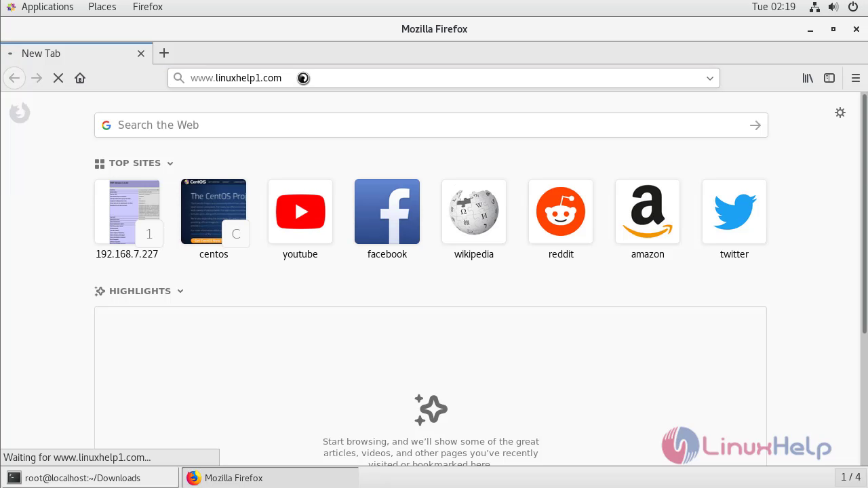This screenshot has width=868, height=488.
Task: Click the volume speaker icon
Action: pyautogui.click(x=833, y=7)
